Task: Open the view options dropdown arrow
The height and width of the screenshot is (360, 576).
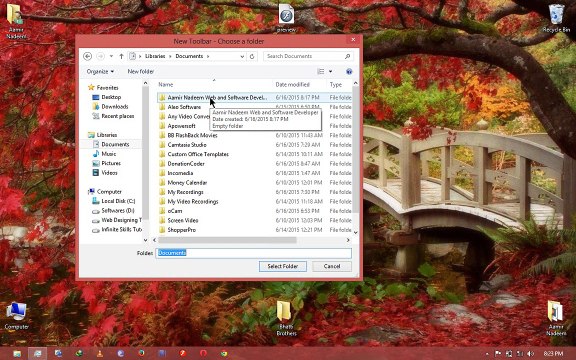Action: click(x=330, y=71)
